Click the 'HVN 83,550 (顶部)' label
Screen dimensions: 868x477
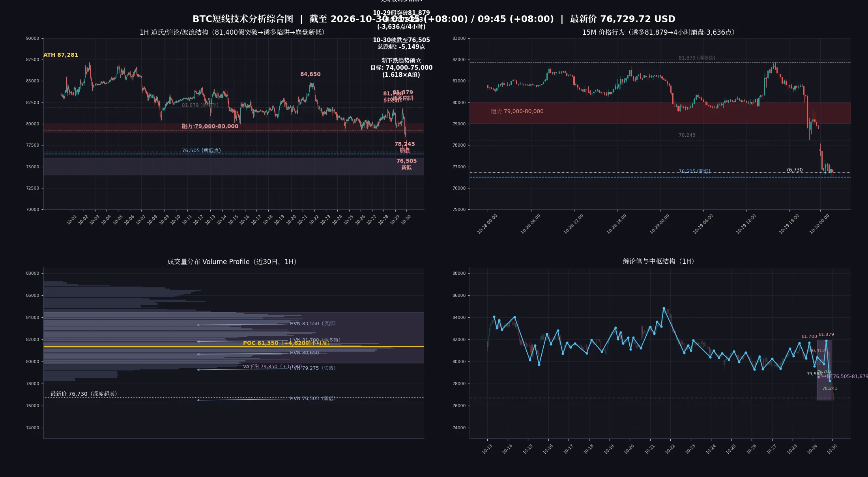(313, 323)
